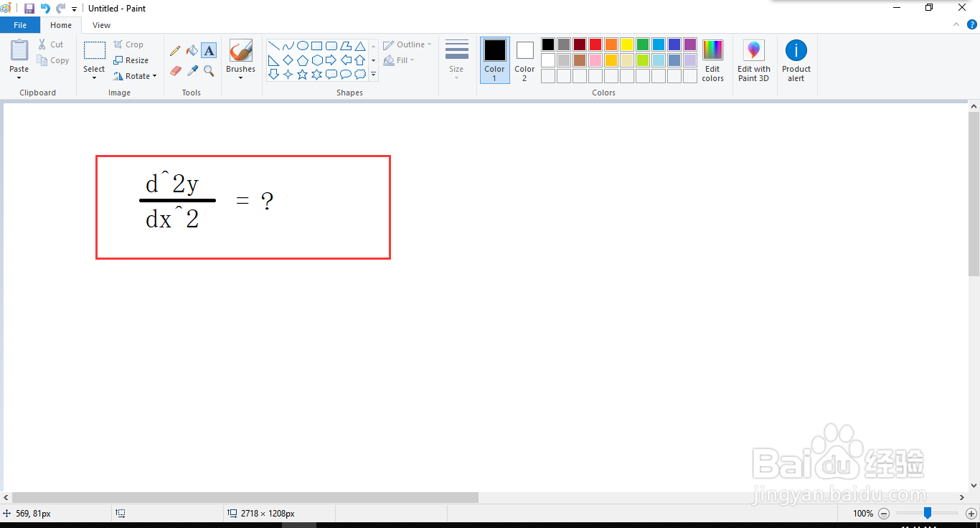Viewport: 980px width, 528px height.
Task: Select the straight Line shape
Action: (x=273, y=46)
